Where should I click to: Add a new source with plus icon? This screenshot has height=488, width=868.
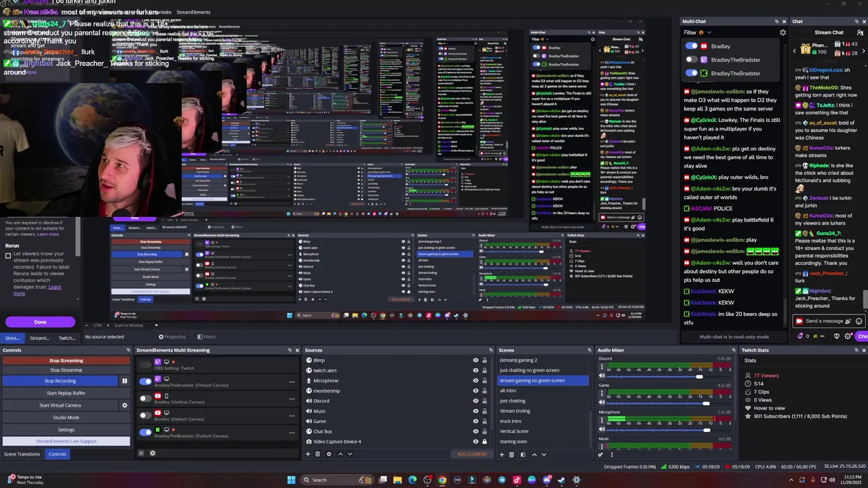click(x=308, y=454)
